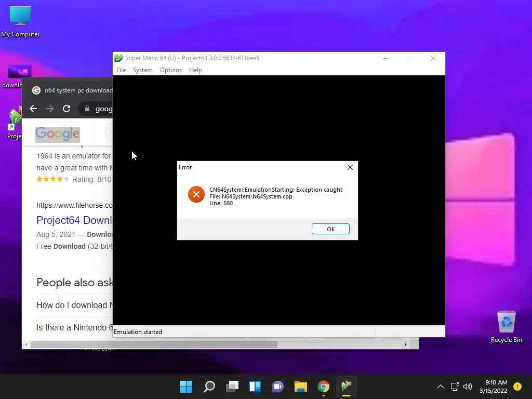Click the Chrome scrollbar's right arrow
The height and width of the screenshot is (399, 532).
coord(405,345)
